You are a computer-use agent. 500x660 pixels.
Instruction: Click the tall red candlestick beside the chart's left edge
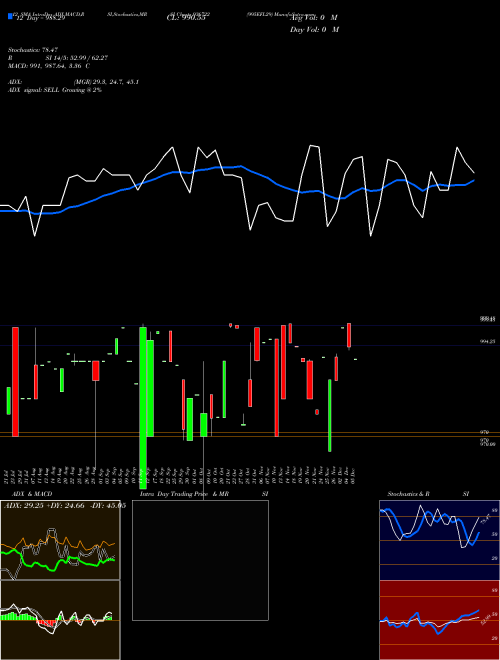[x=15, y=382]
